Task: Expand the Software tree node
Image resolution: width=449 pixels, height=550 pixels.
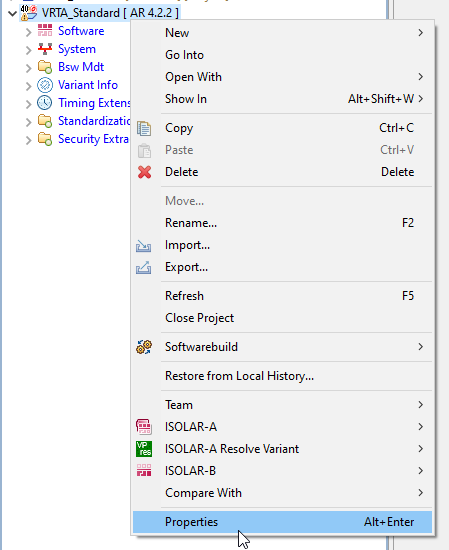Action: click(28, 32)
